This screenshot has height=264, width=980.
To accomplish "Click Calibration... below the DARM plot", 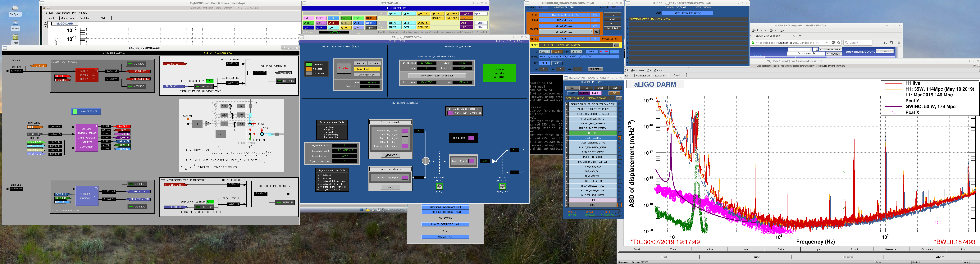I will click(x=928, y=250).
